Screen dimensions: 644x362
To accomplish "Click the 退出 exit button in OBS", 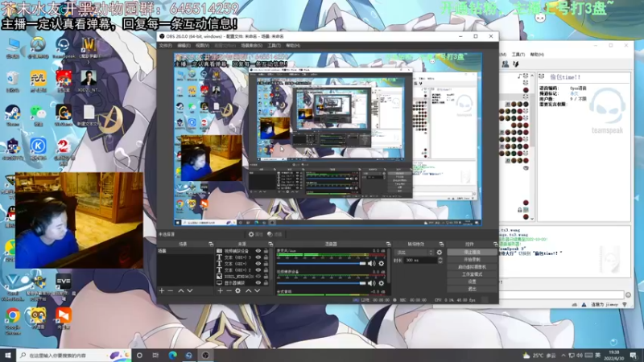I will click(472, 289).
